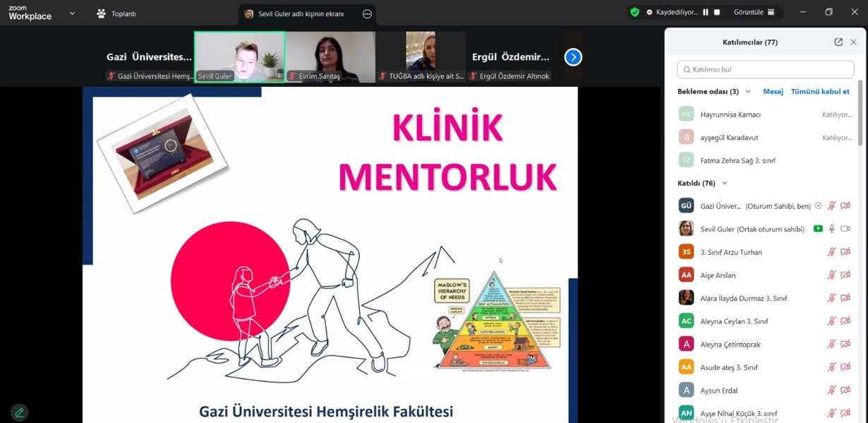Viewport: 868px width, 423px height.
Task: Click Sevil Guler's profile photo avatar
Action: 686,229
